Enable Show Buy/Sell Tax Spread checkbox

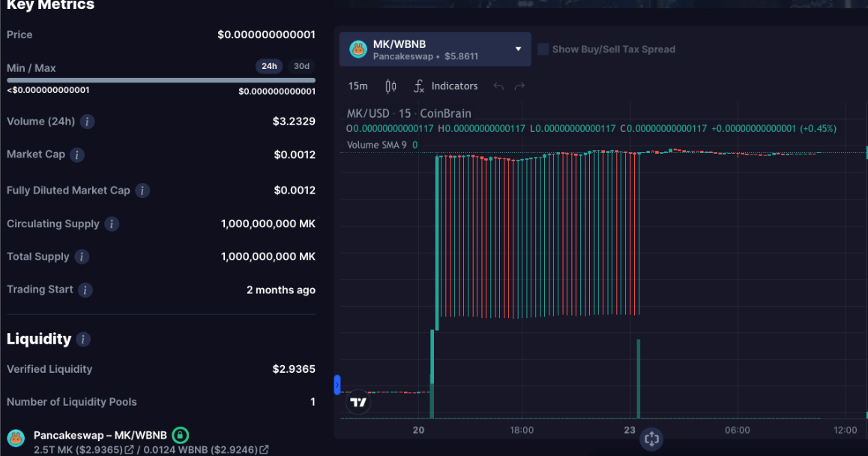pyautogui.click(x=543, y=49)
